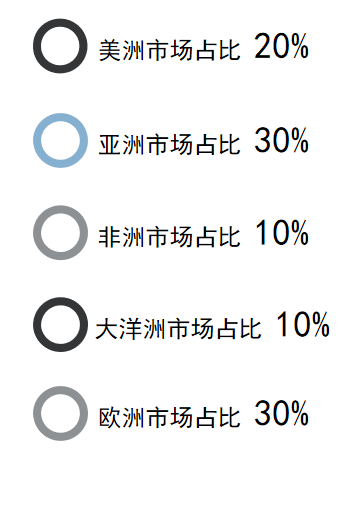Click the dark ring beside 美洲市场占比
This screenshot has height=508, width=363.
[60, 46]
